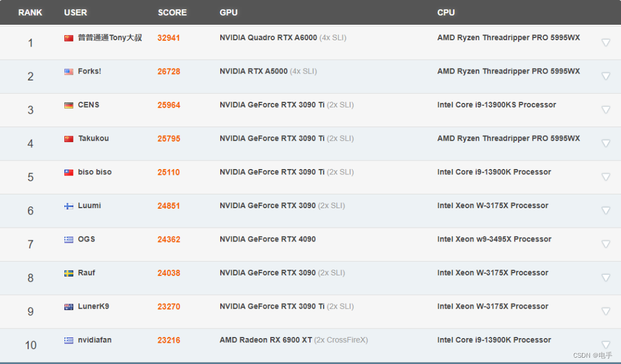Screen dimensions: 621x364
Task: Open the nvidiafan user link
Action: 95,340
